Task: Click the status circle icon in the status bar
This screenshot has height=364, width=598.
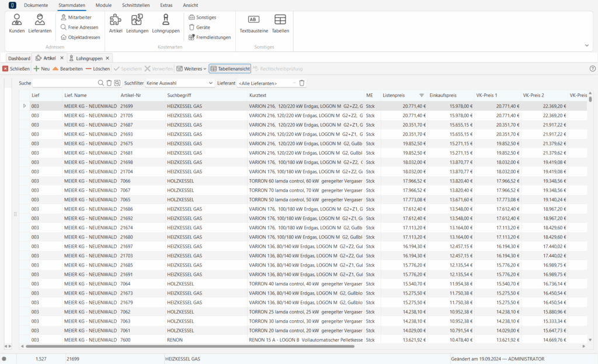Action: coord(4,359)
